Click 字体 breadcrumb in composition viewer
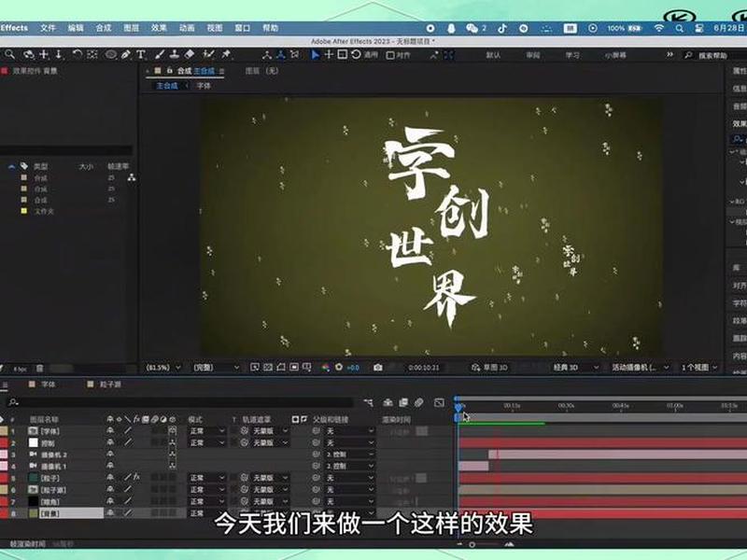Screen dimensions: 747x560 coord(204,86)
